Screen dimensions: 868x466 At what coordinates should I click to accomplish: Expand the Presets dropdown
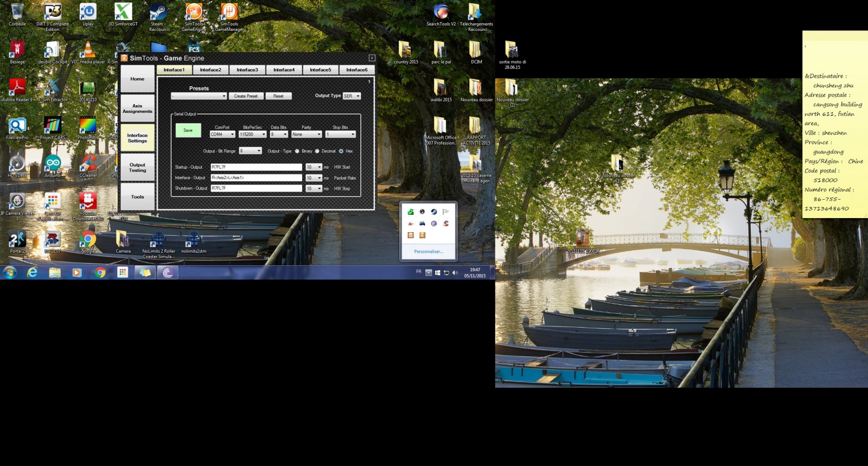point(199,96)
